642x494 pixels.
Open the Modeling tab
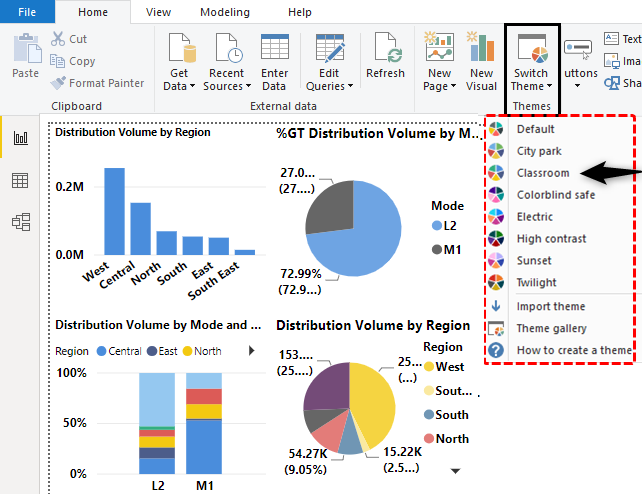(225, 12)
